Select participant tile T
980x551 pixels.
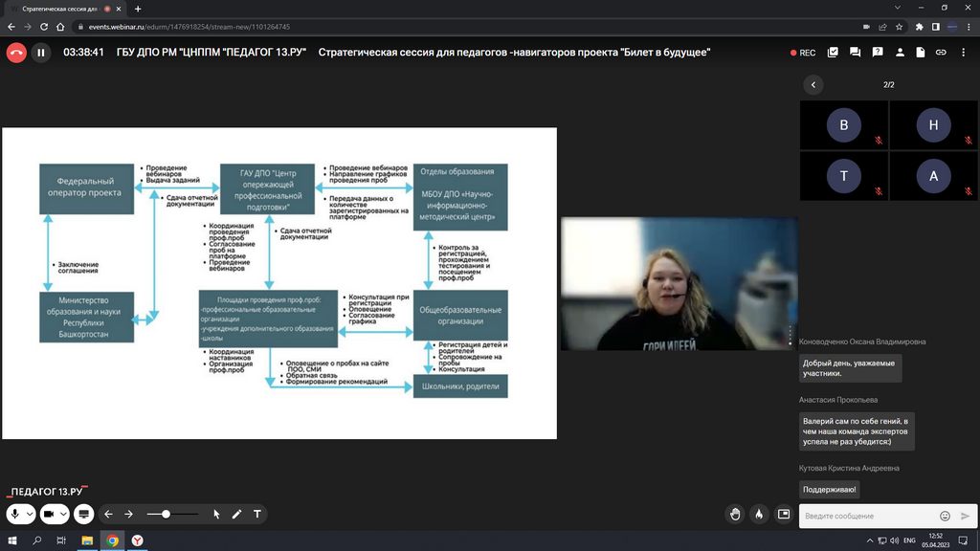844,176
